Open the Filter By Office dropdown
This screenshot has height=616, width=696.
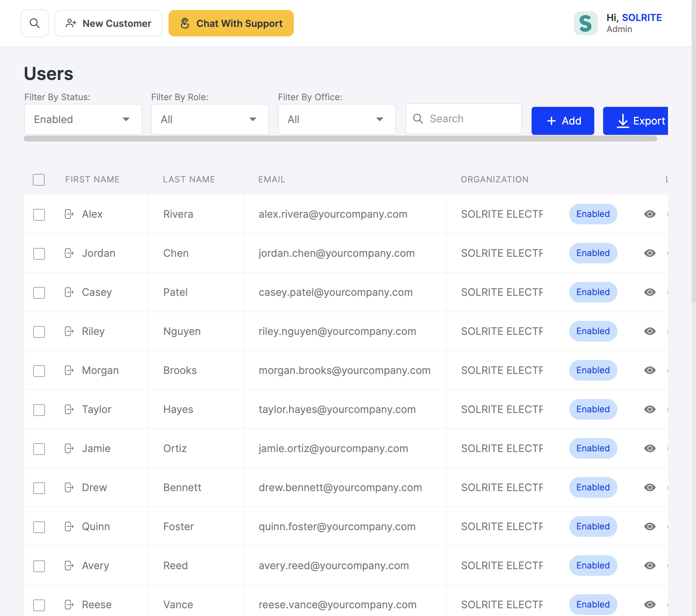click(337, 119)
